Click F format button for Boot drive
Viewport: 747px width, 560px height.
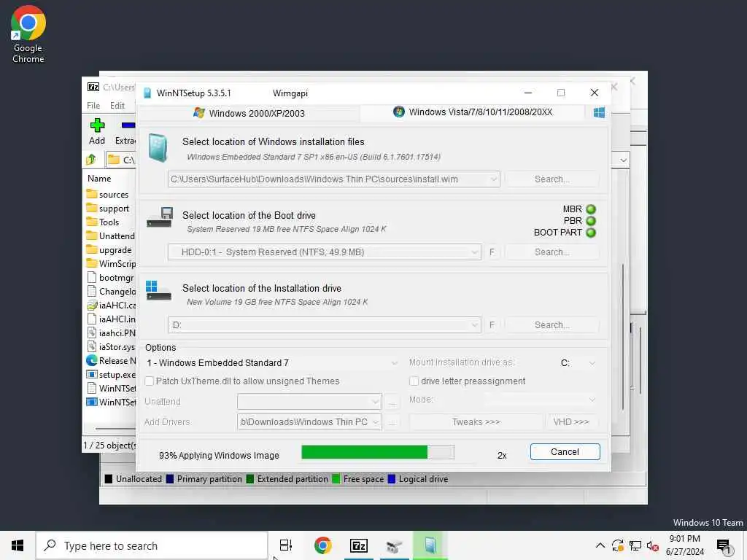[x=492, y=252]
